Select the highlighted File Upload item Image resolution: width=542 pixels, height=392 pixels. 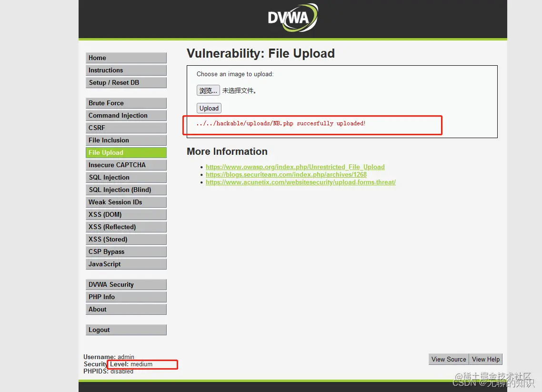126,152
